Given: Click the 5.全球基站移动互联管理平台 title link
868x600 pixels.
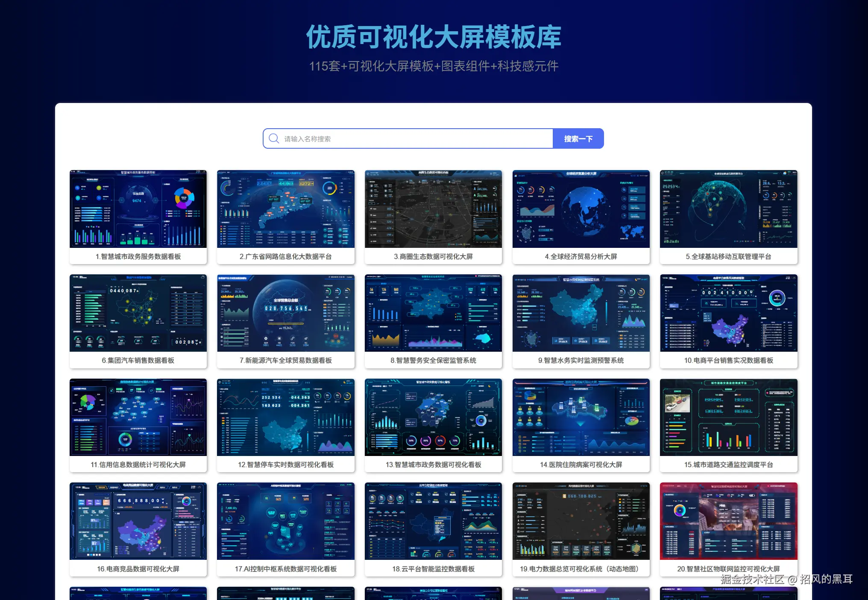Looking at the screenshot, I should tap(728, 256).
